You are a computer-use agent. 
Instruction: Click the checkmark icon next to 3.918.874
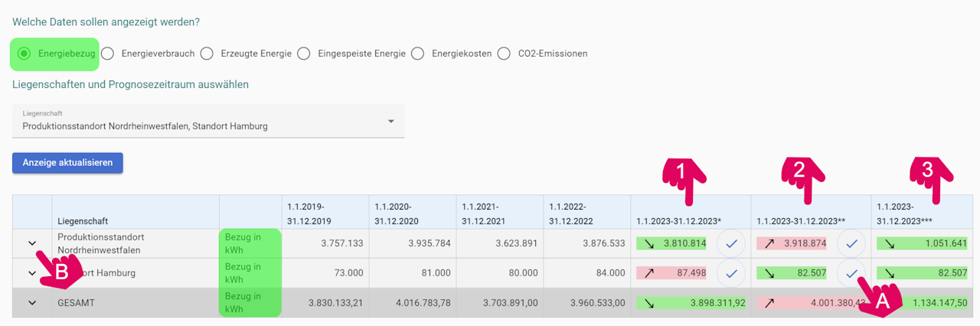tap(851, 244)
